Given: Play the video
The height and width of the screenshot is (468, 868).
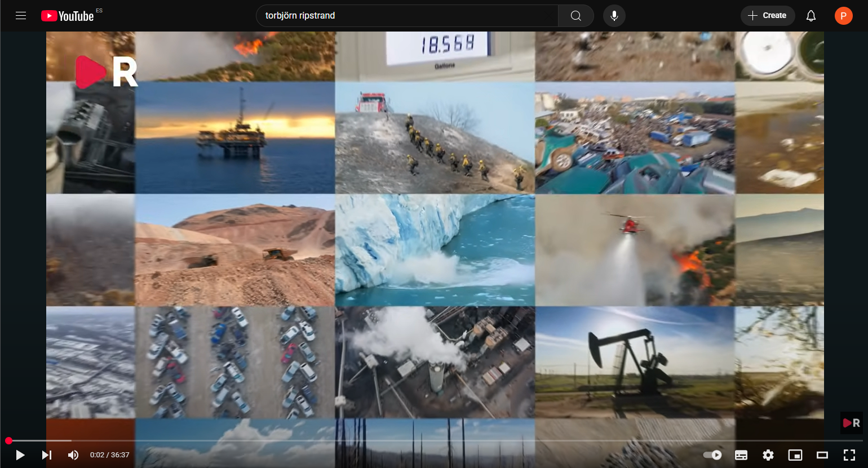Looking at the screenshot, I should pos(20,455).
